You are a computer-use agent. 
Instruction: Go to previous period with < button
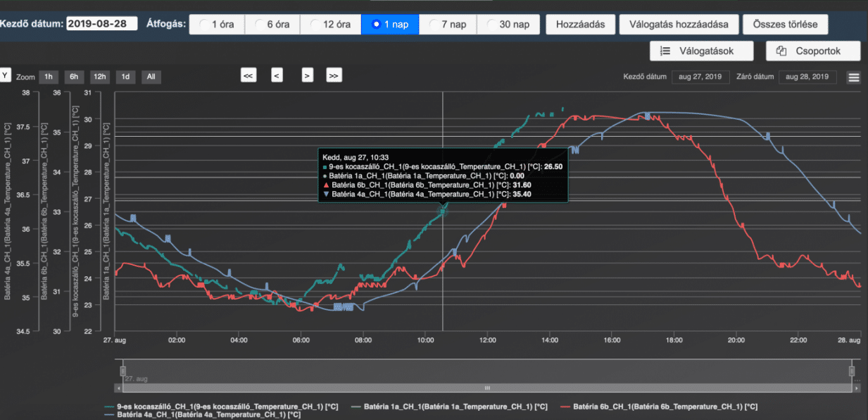tap(277, 75)
